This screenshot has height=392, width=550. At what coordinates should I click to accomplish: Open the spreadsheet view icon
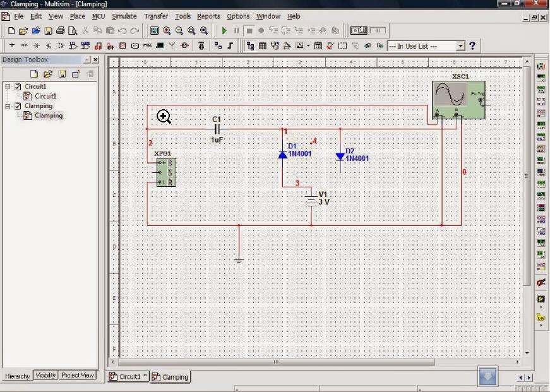pyautogui.click(x=263, y=46)
